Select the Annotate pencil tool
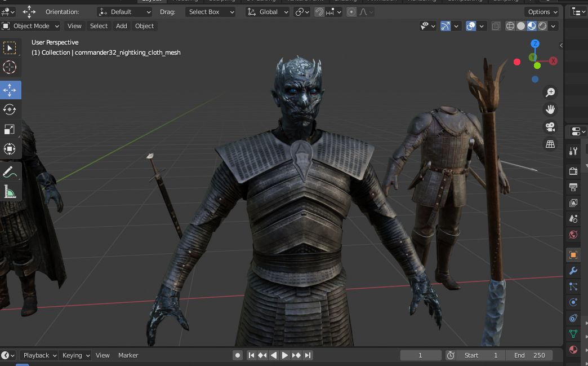Viewport: 588px width, 366px height. [x=10, y=173]
